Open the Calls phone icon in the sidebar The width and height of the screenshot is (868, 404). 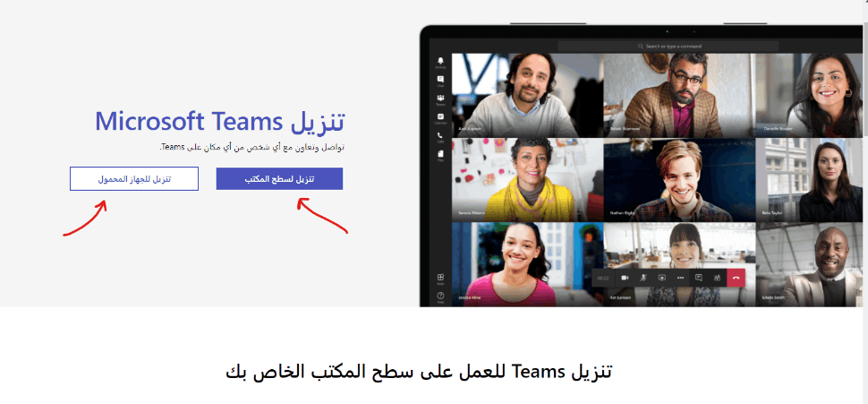point(440,137)
